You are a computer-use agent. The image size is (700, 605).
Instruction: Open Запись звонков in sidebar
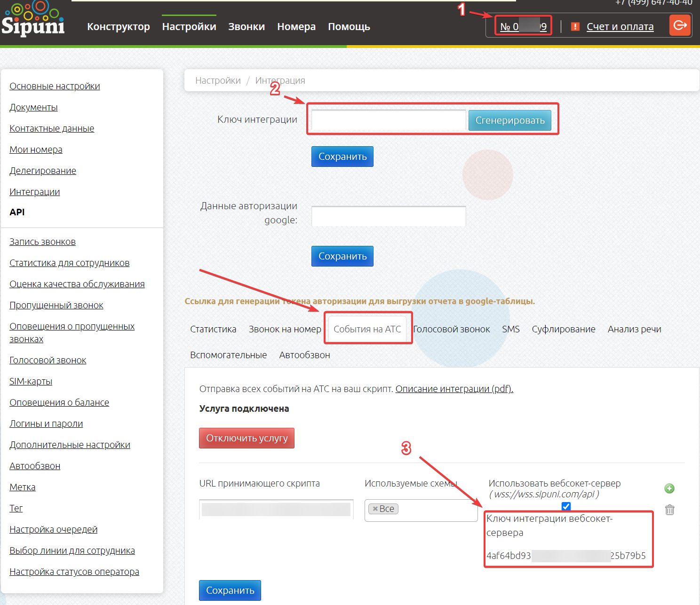coord(42,242)
